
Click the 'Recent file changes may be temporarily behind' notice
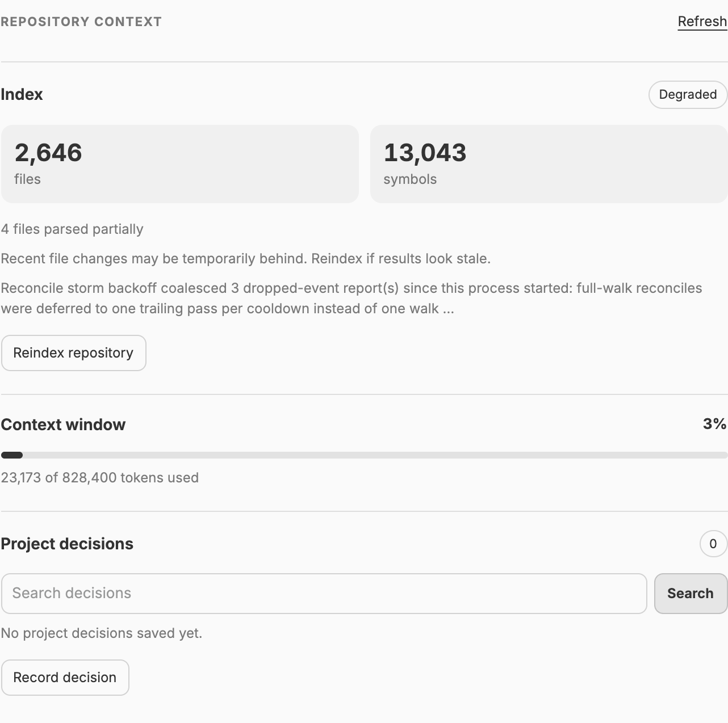click(245, 259)
